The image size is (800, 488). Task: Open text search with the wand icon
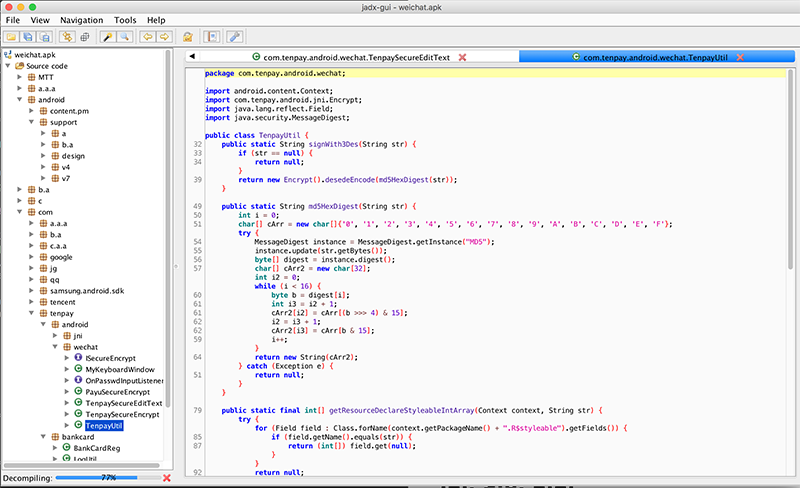click(x=108, y=37)
